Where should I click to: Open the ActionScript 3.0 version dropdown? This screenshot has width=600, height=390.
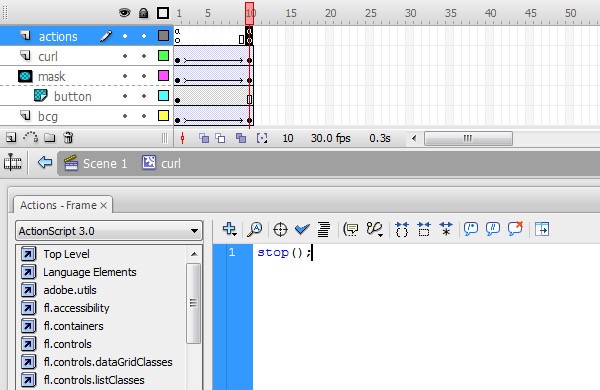pos(109,231)
